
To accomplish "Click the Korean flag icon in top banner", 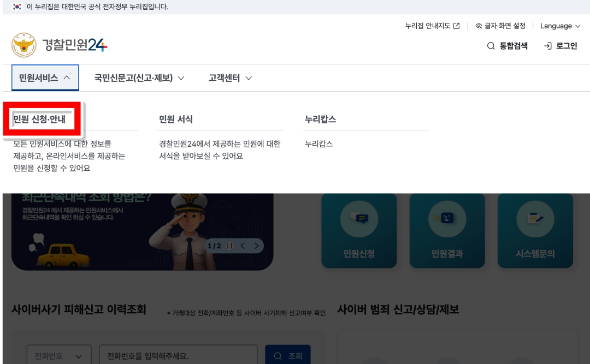I will click(17, 7).
